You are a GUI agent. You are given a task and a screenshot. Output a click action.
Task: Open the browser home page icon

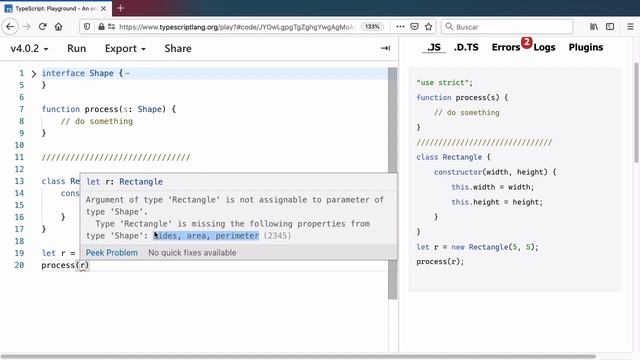coord(58,27)
